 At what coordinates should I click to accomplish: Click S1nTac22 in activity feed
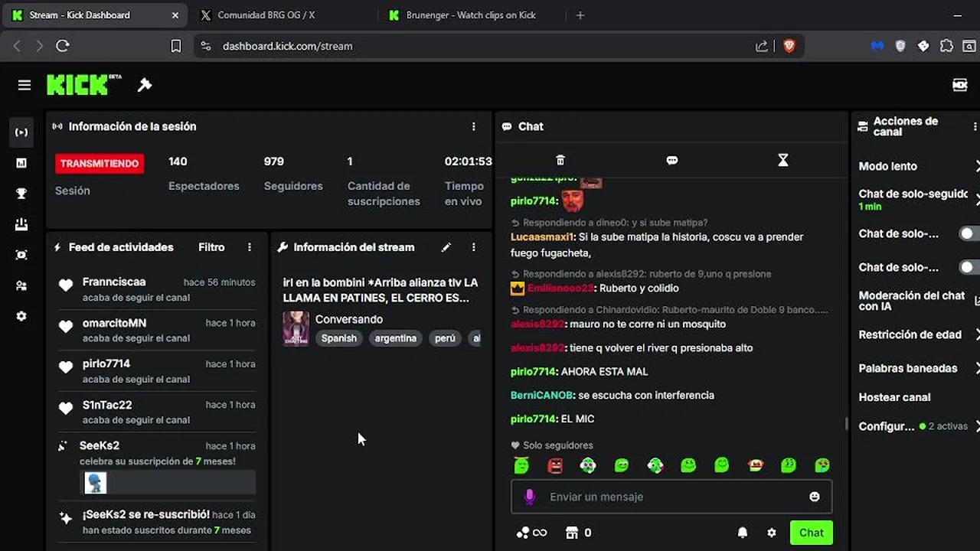(x=107, y=405)
